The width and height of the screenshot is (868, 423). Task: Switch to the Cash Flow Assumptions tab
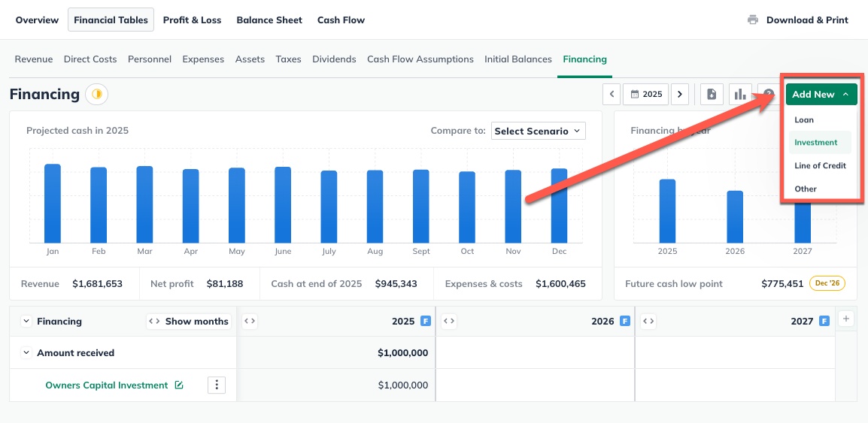coord(420,59)
